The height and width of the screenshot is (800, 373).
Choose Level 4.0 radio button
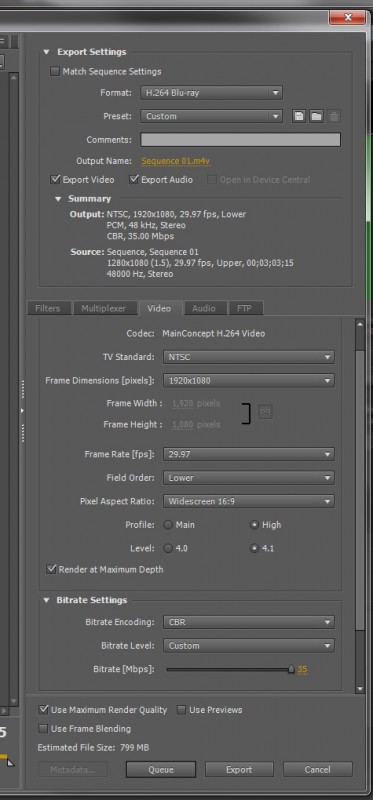tap(167, 548)
